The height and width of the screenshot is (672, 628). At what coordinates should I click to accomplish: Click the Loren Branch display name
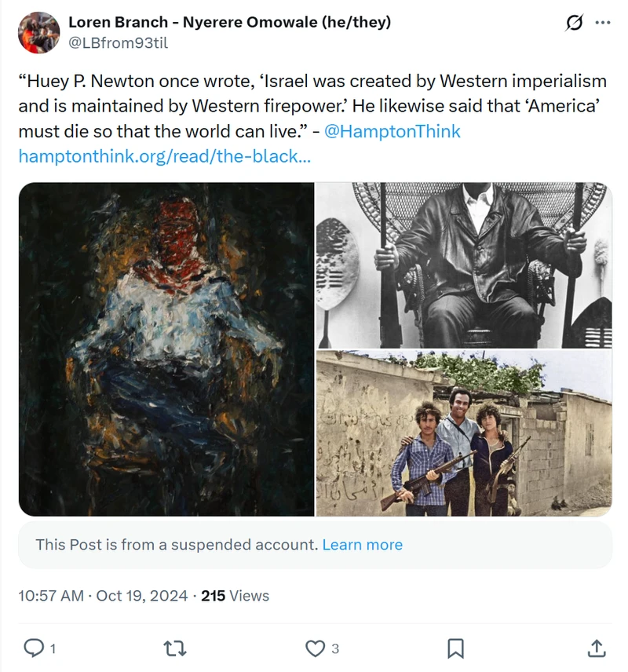pyautogui.click(x=230, y=22)
